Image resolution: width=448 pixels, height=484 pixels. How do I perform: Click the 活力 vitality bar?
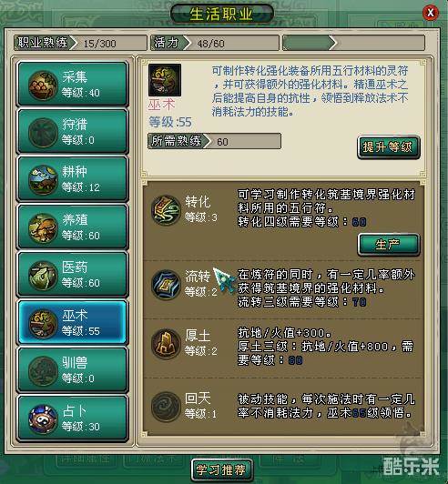point(215,43)
